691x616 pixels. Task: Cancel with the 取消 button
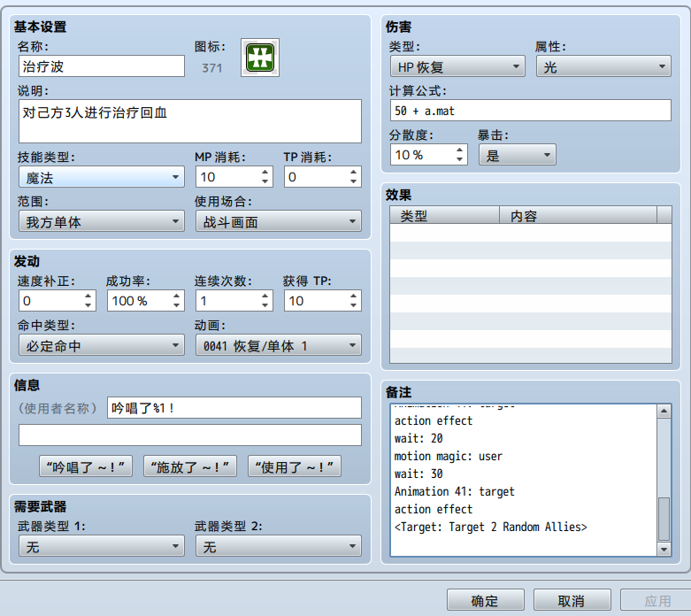click(x=572, y=600)
